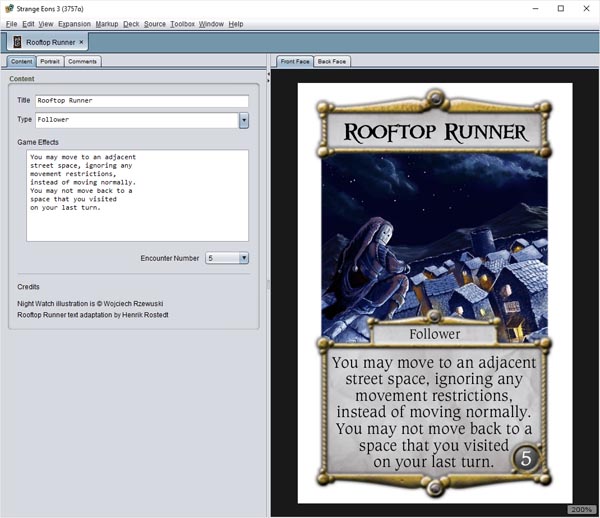
Task: Click in the Title text field
Action: (x=142, y=101)
